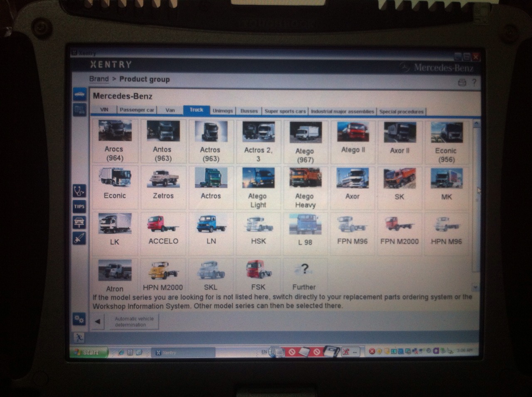532x397 pixels.
Task: Select the Arocs (964) truck thumbnail
Action: coord(114,141)
